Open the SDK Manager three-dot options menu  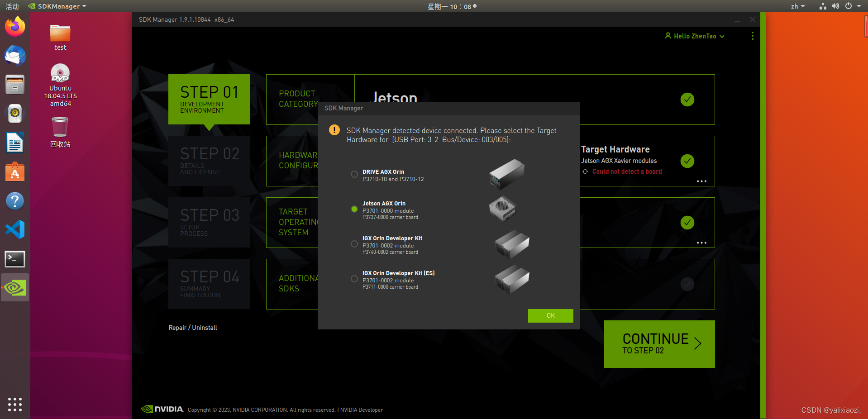753,36
